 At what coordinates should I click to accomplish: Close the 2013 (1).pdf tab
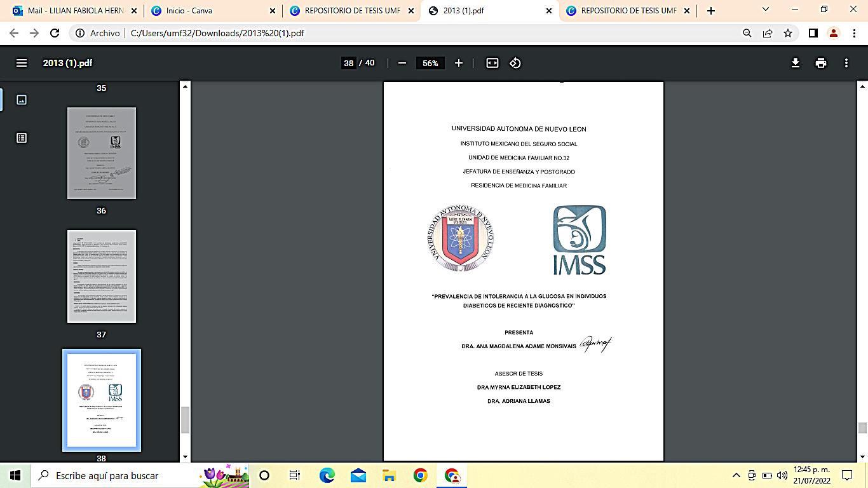(x=549, y=11)
